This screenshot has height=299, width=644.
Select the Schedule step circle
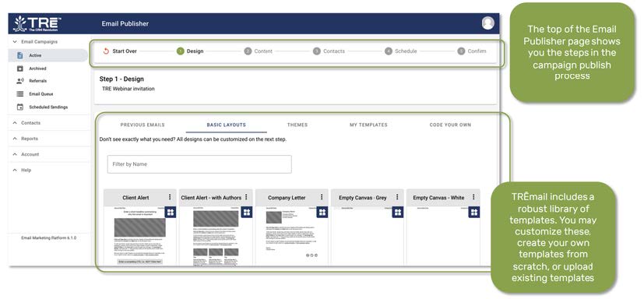(x=389, y=51)
